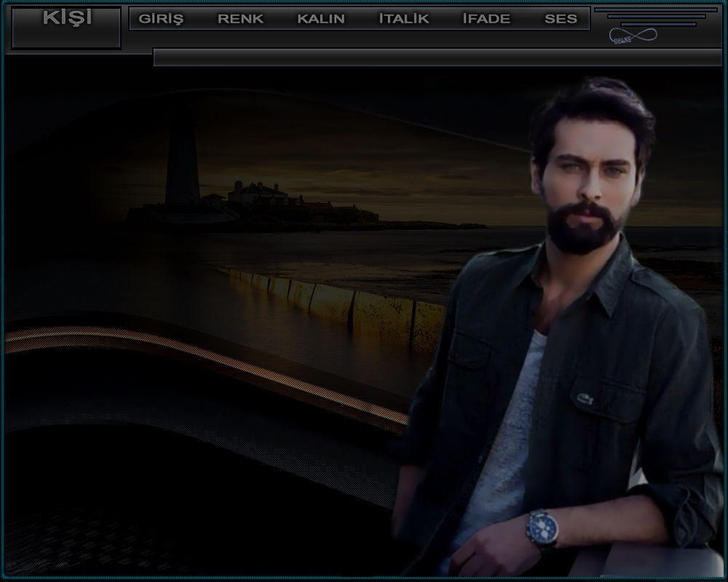The width and height of the screenshot is (728, 582).
Task: Click the long empty bar below the menu
Action: 437,57
